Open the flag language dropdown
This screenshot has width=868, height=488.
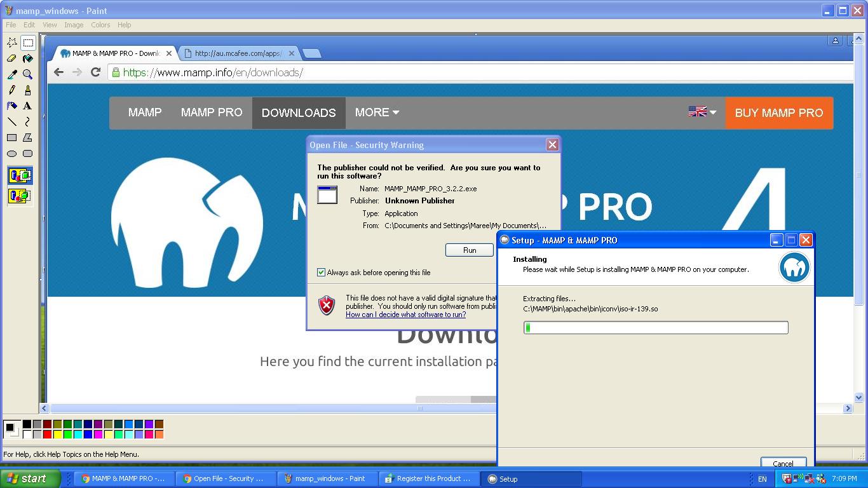click(702, 112)
